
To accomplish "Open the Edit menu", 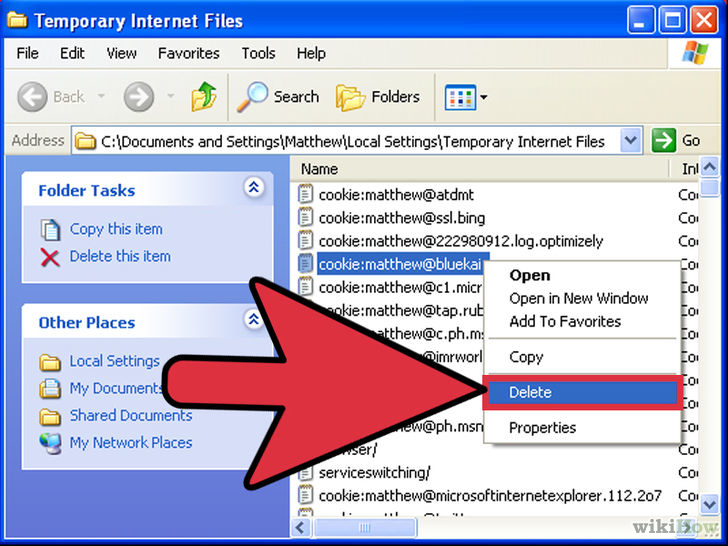I will pyautogui.click(x=72, y=53).
